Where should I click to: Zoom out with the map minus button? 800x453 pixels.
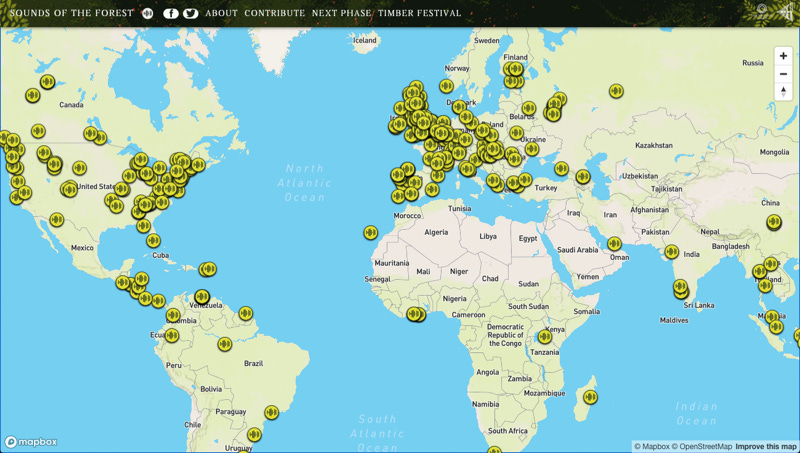[783, 74]
